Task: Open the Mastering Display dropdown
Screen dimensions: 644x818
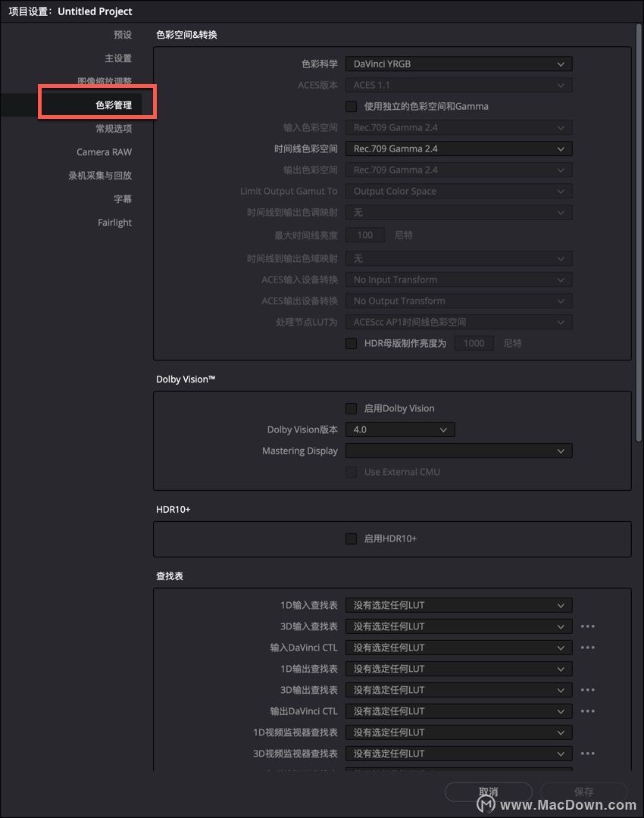Action: click(458, 451)
